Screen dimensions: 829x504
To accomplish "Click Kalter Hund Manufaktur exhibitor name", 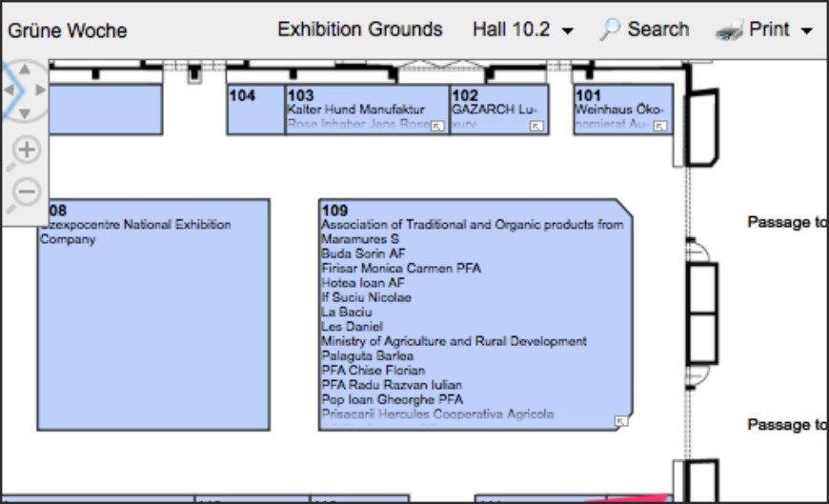I will tap(355, 110).
